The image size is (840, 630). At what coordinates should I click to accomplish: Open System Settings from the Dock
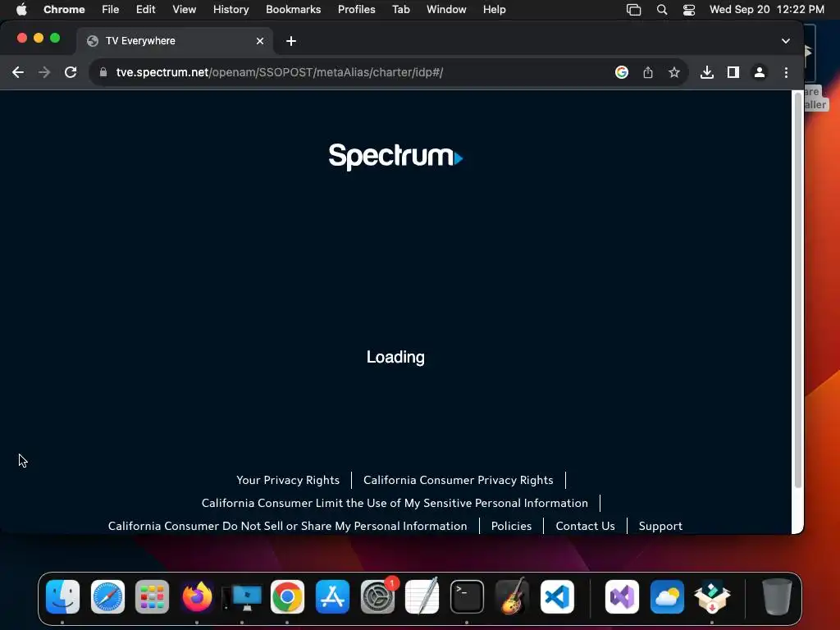377,597
